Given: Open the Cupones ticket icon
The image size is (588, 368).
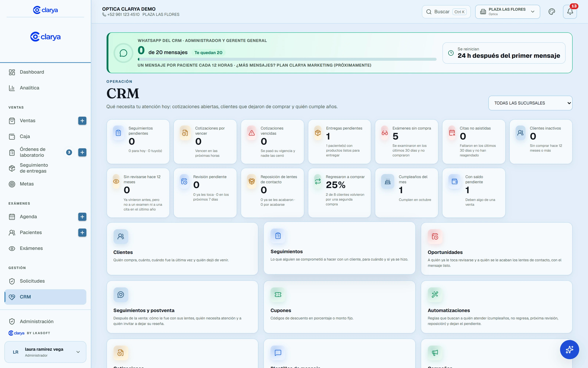Looking at the screenshot, I should click(x=278, y=295).
